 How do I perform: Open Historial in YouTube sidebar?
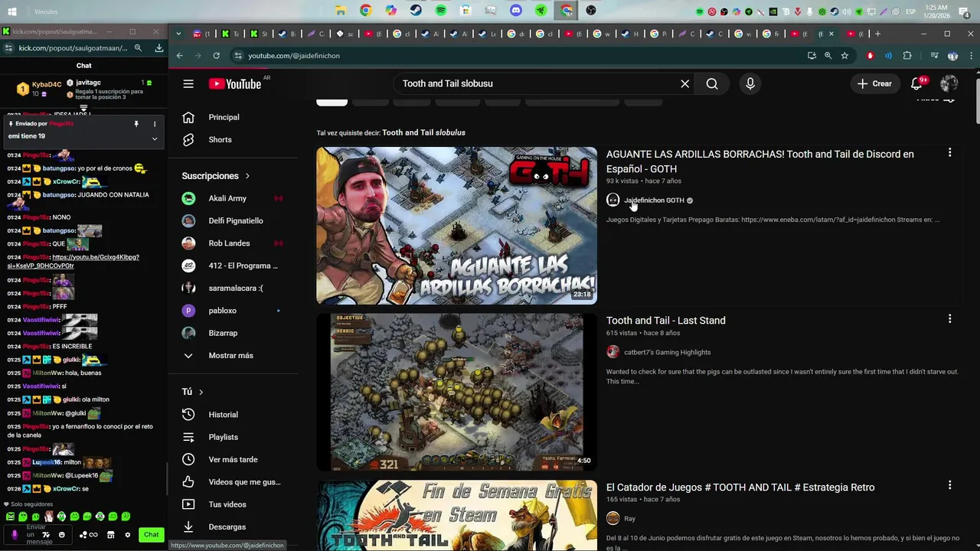coord(223,415)
